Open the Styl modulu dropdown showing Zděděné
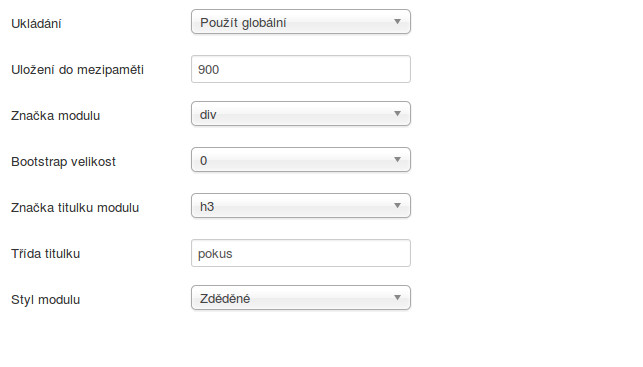 (301, 298)
